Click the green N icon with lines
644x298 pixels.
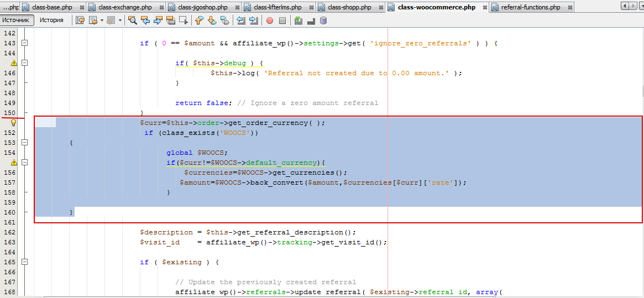coord(299,20)
